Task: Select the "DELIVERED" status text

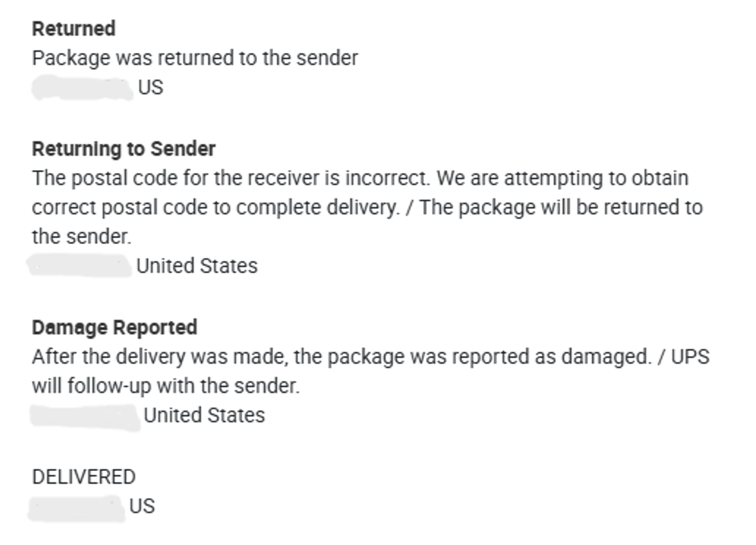Action: tap(83, 477)
